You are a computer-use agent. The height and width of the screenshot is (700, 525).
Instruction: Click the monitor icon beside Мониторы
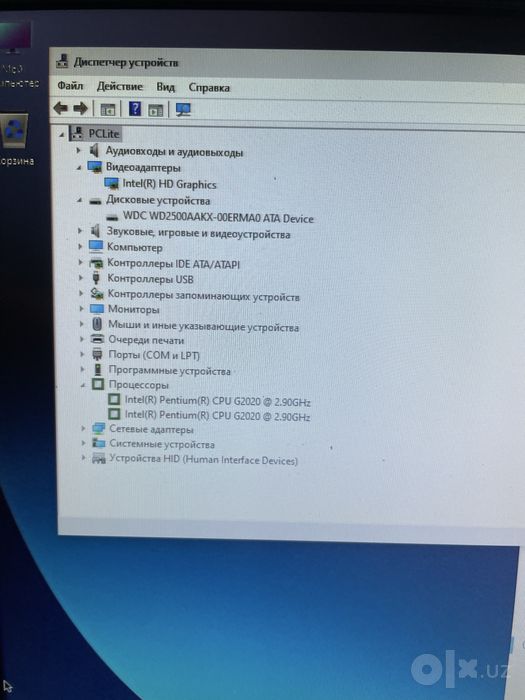pyautogui.click(x=97, y=309)
